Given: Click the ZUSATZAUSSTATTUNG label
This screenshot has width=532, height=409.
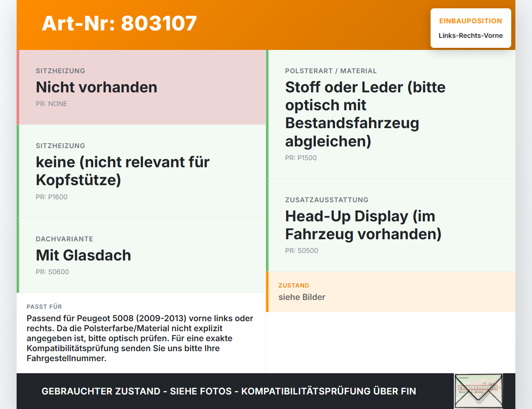Looking at the screenshot, I should [327, 200].
